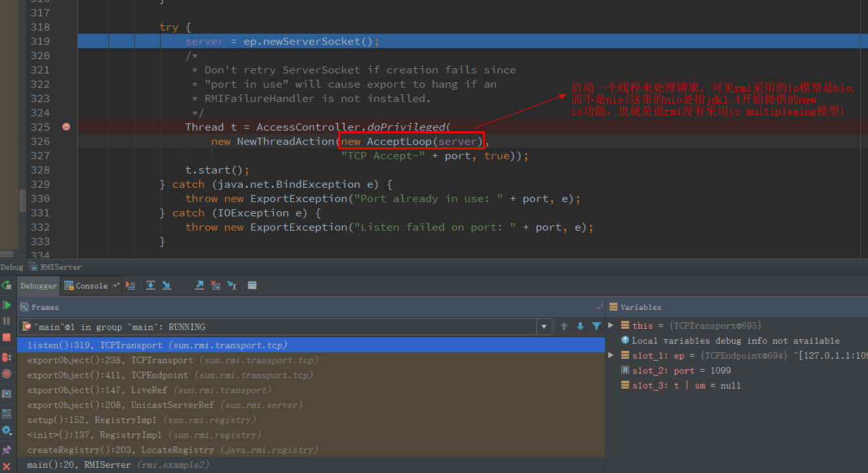Click the Pause program icon

6,321
